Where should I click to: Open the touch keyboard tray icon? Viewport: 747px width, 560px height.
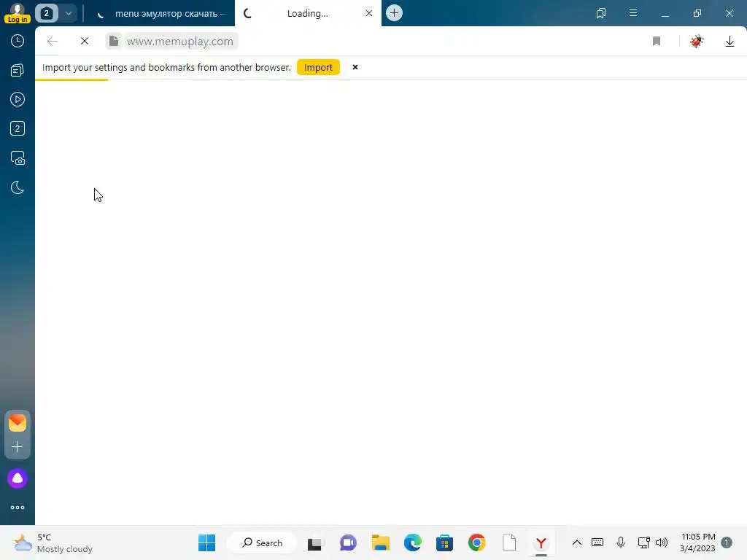coord(597,542)
